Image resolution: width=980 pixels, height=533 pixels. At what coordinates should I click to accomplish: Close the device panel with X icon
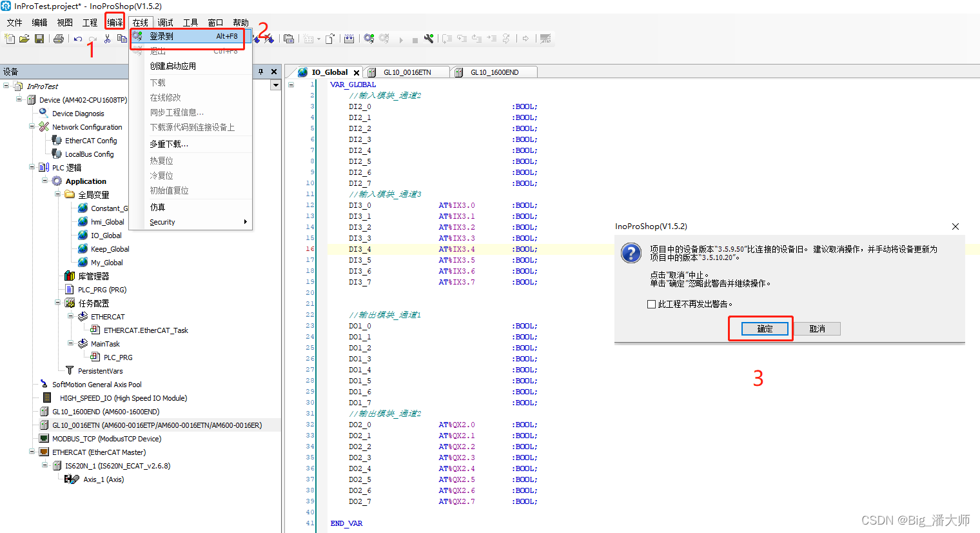[274, 72]
